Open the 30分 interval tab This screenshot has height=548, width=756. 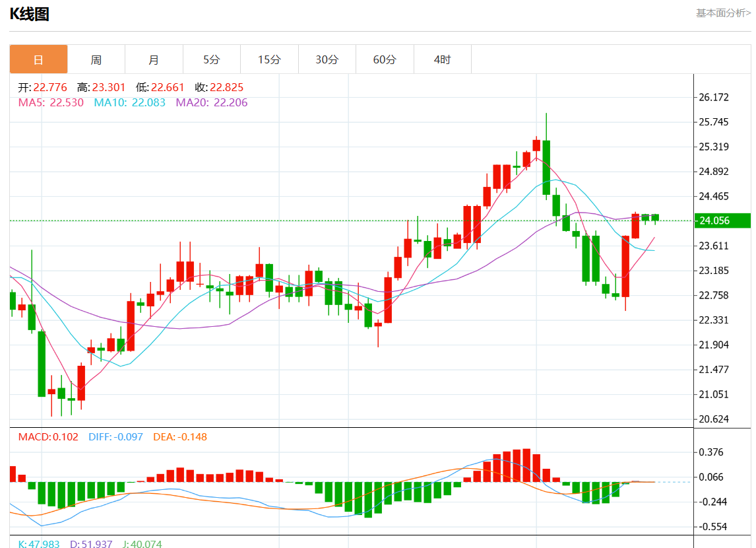(x=327, y=60)
